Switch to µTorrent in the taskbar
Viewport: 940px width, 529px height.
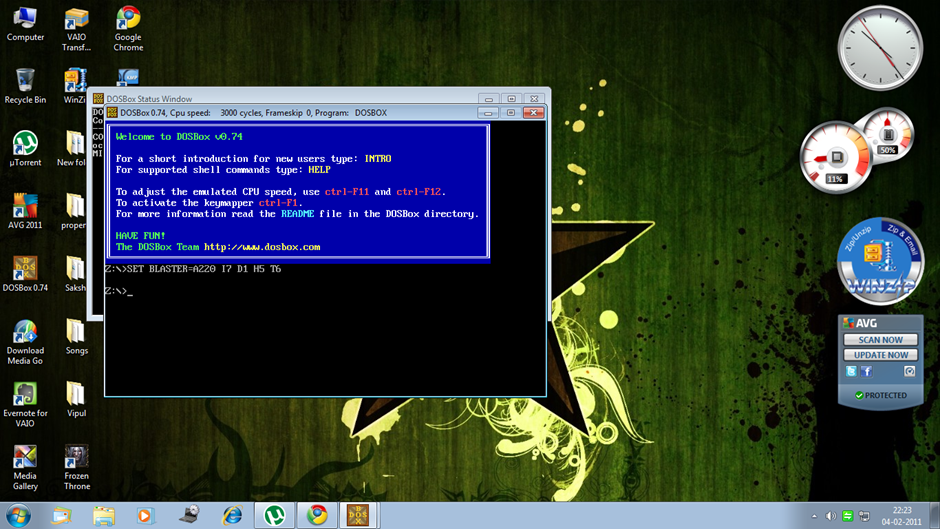coord(275,516)
